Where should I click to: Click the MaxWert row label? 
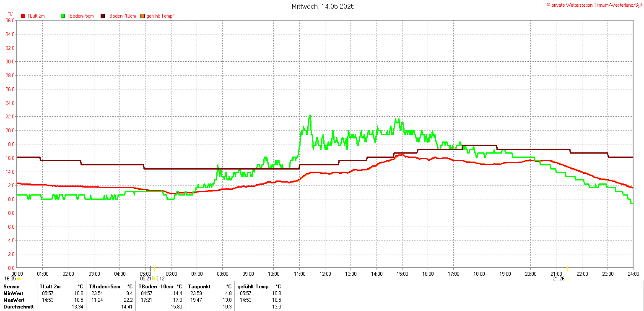pos(14,300)
